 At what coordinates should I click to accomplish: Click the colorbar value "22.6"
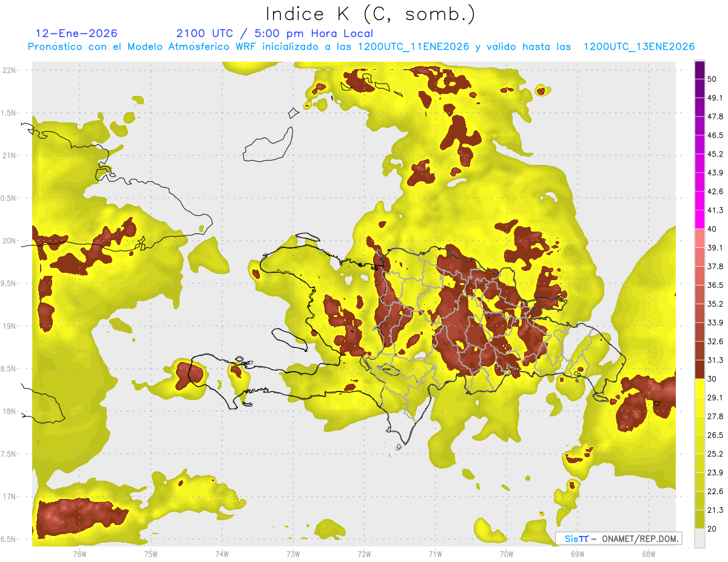point(715,492)
